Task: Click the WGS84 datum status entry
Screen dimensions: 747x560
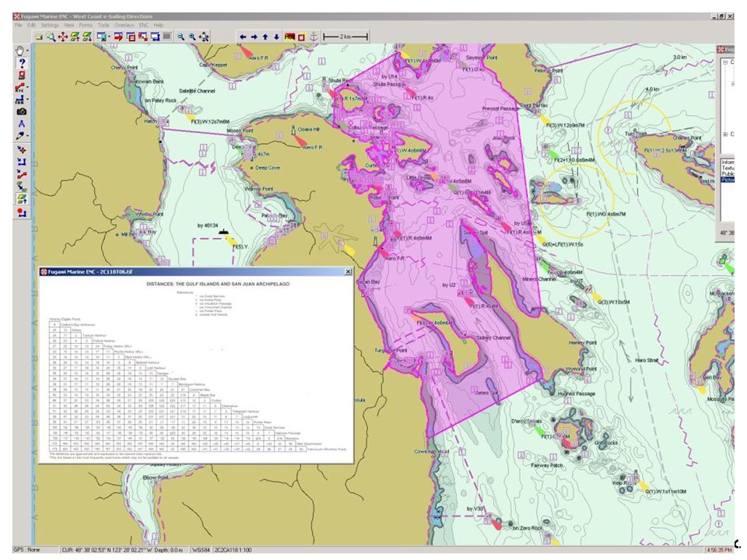Action: coord(201,550)
